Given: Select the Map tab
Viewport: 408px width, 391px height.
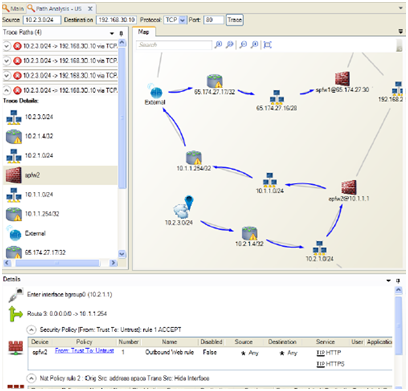Looking at the screenshot, I should (144, 32).
